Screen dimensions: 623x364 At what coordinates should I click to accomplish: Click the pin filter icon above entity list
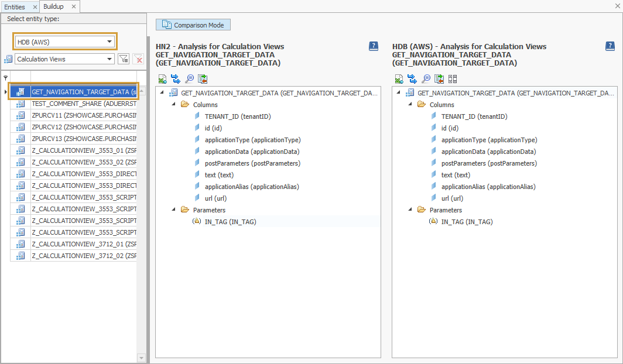coord(5,78)
